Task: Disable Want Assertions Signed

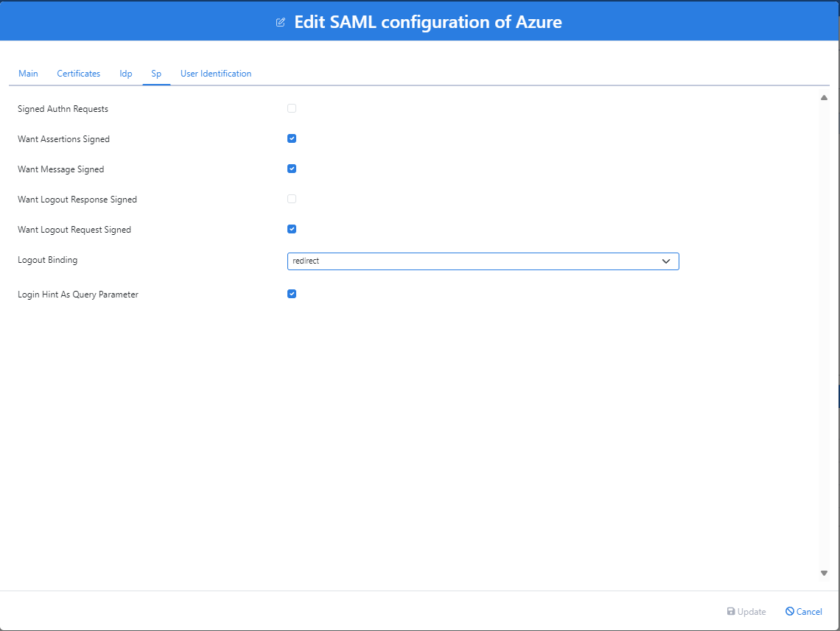Action: click(292, 138)
